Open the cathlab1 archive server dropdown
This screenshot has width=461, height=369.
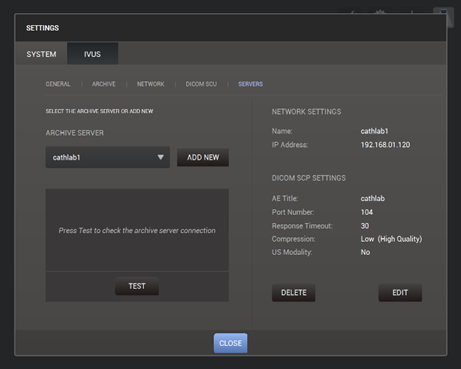coord(108,157)
